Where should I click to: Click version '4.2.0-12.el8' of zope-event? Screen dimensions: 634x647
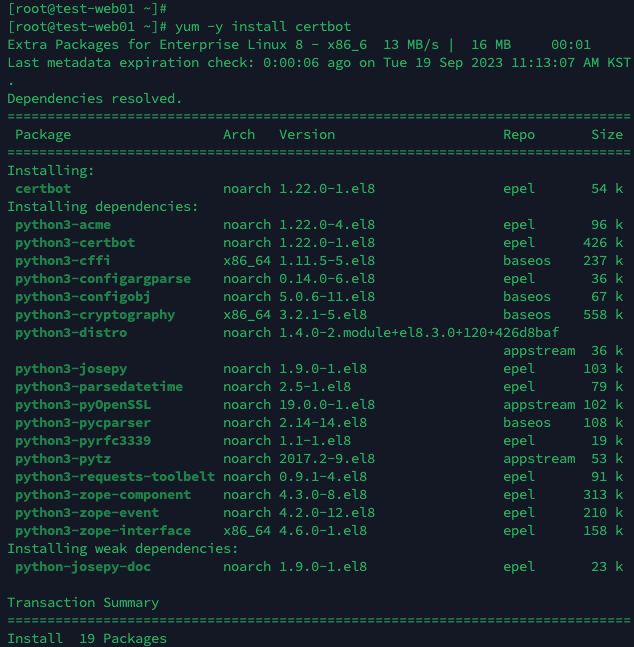point(327,513)
